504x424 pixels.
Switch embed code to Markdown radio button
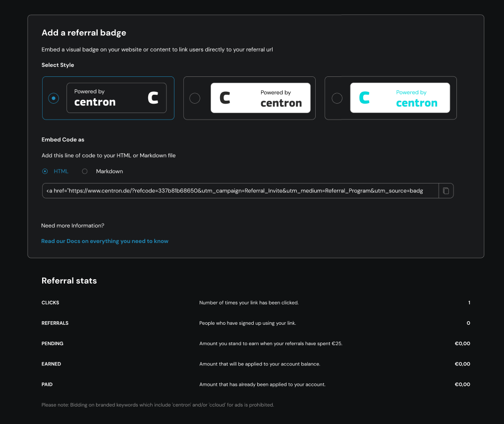pos(85,171)
